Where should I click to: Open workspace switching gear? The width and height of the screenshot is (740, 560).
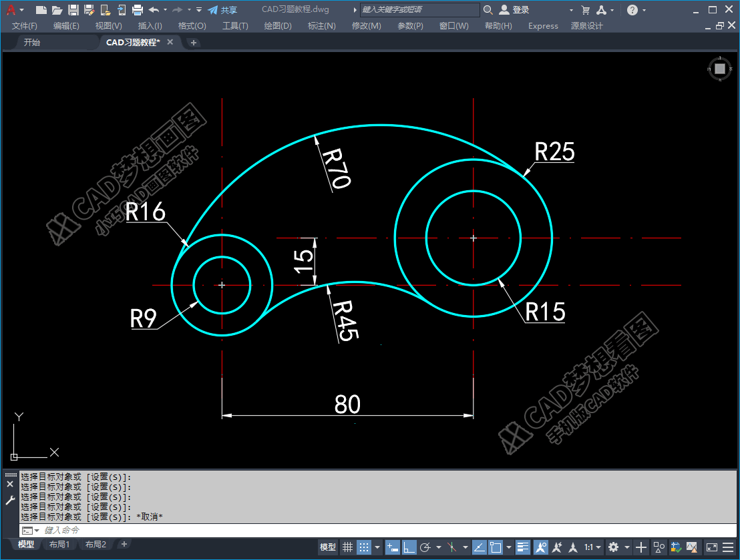pyautogui.click(x=613, y=547)
